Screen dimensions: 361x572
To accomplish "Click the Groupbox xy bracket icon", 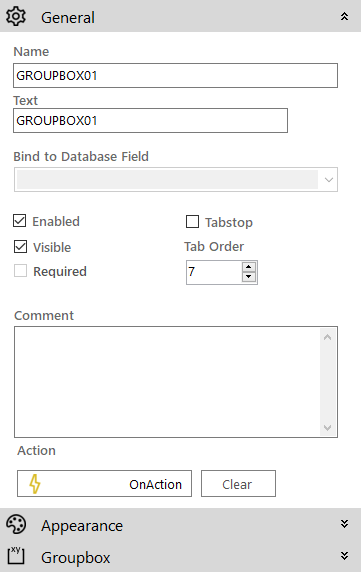I will [x=16, y=556].
